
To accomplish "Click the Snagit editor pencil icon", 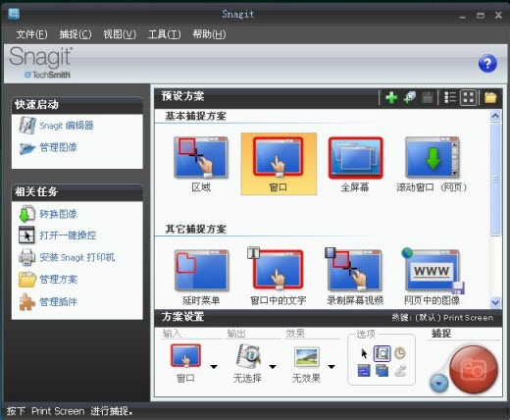I will [27, 126].
